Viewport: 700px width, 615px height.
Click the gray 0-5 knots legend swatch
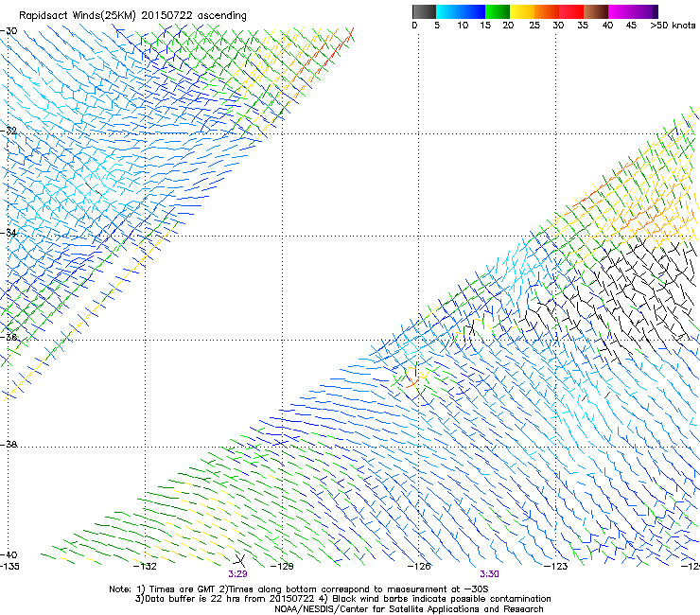point(424,11)
